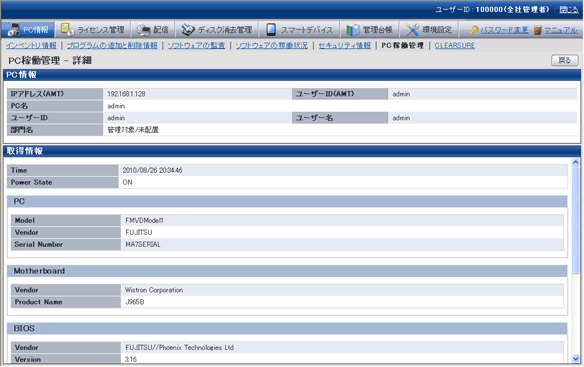The width and height of the screenshot is (584, 367).
Task: Select the 配信 distribution icon
Action: 143,29
